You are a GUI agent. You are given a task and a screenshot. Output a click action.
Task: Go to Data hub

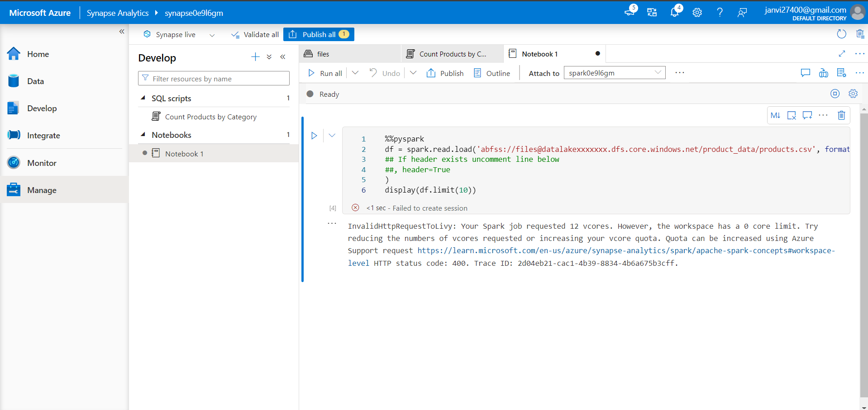point(64,81)
